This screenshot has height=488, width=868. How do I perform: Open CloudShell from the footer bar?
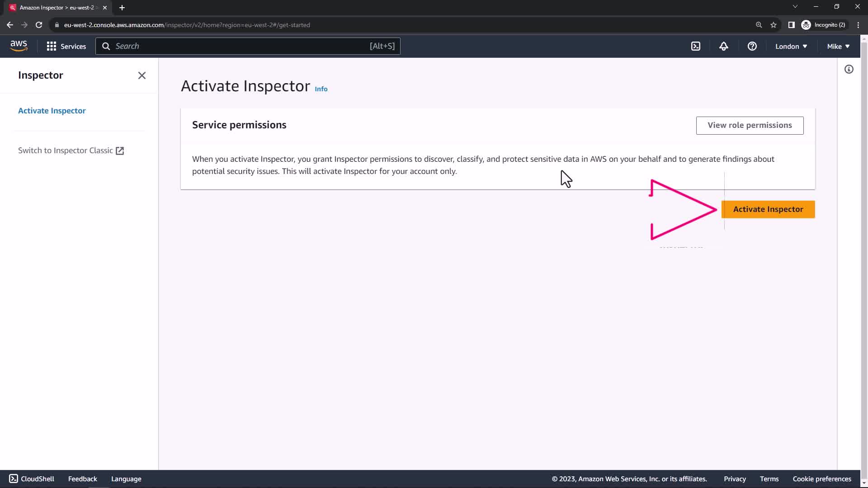tap(32, 479)
